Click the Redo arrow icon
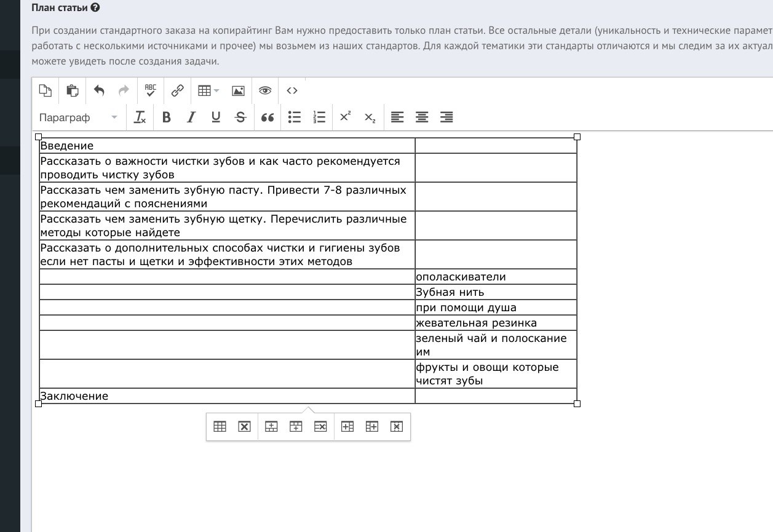773x532 pixels. (x=124, y=90)
